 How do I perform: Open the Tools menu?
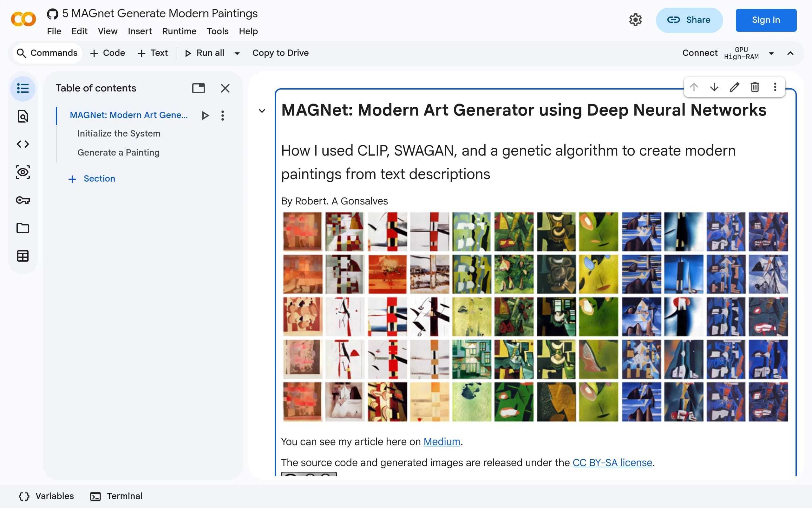point(217,31)
